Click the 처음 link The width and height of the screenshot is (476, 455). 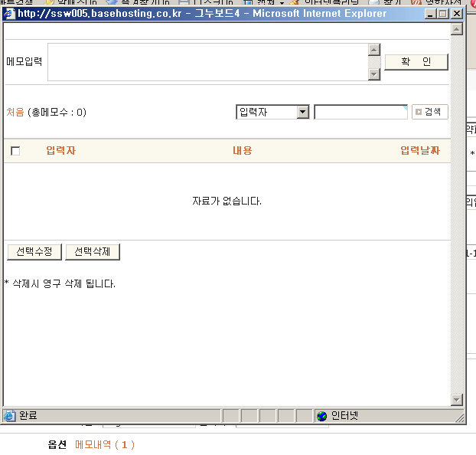pos(15,112)
